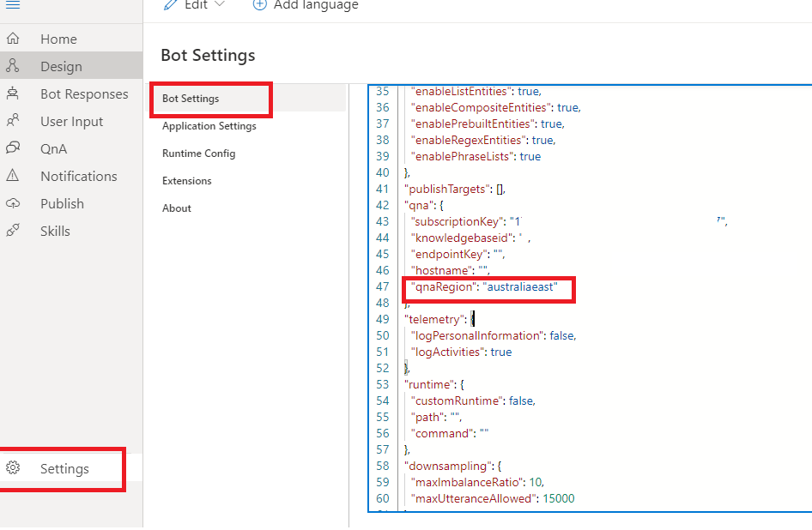Open Application Settings
Screen dimensions: 812x530
(x=209, y=126)
